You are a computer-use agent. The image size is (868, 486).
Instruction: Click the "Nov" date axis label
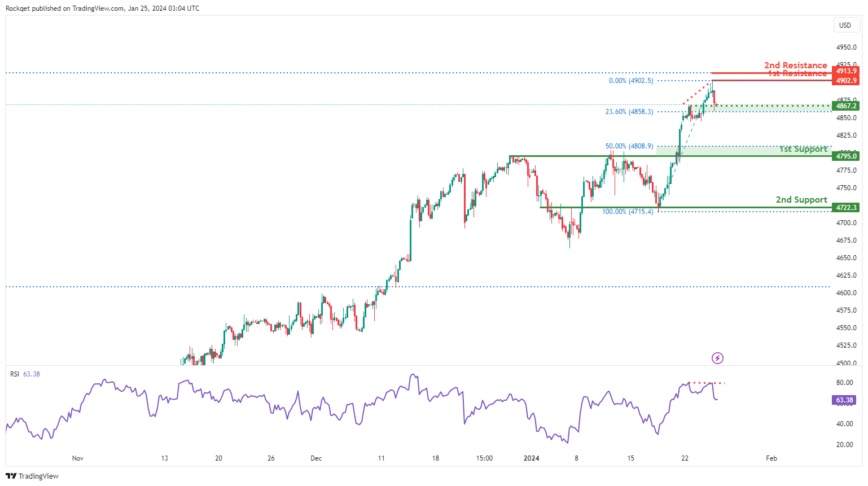78,458
